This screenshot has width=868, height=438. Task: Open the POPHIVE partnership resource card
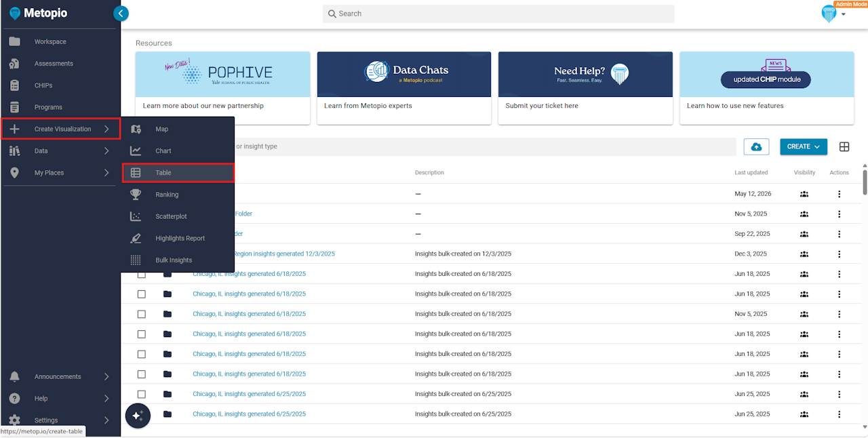click(223, 88)
